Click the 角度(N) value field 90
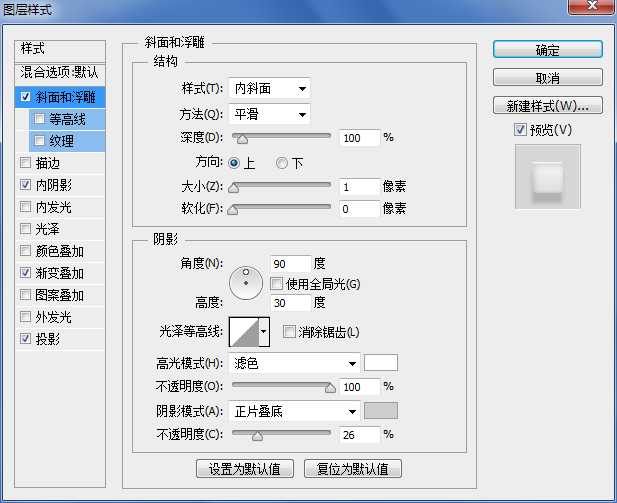This screenshot has height=503, width=617. point(290,263)
